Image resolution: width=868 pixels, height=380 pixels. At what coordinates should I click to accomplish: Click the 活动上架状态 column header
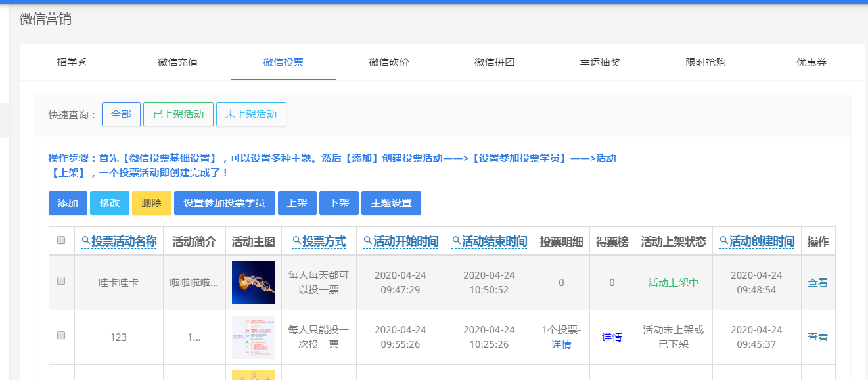point(674,242)
